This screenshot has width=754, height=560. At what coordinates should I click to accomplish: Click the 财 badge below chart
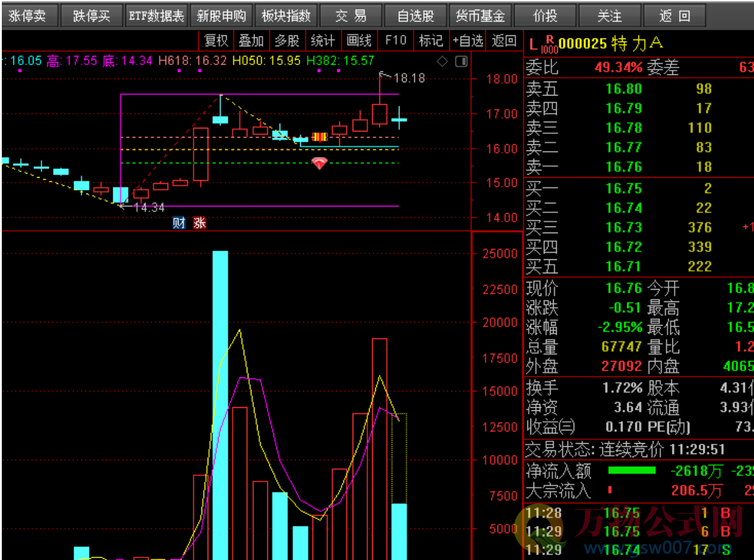[179, 223]
